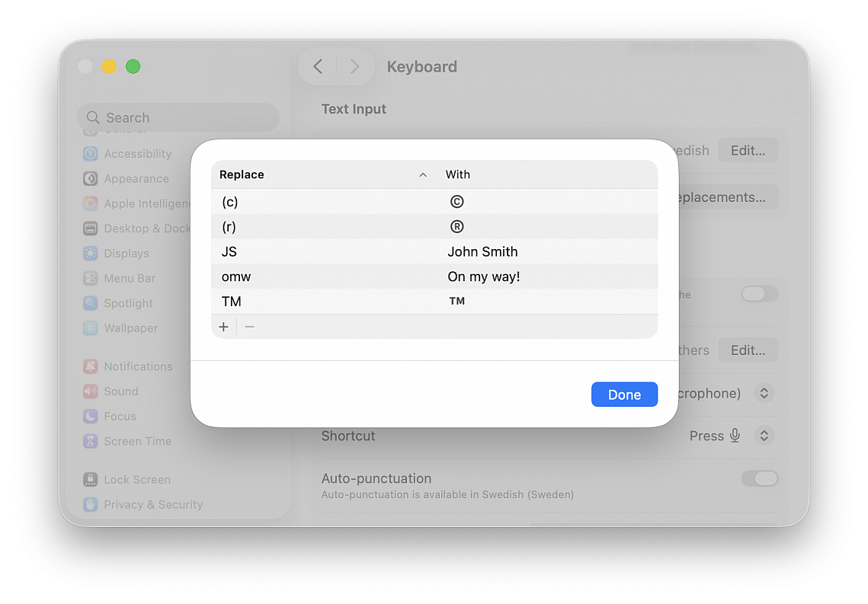The height and width of the screenshot is (604, 868).
Task: Click the plus icon to add replacement
Action: 223,327
